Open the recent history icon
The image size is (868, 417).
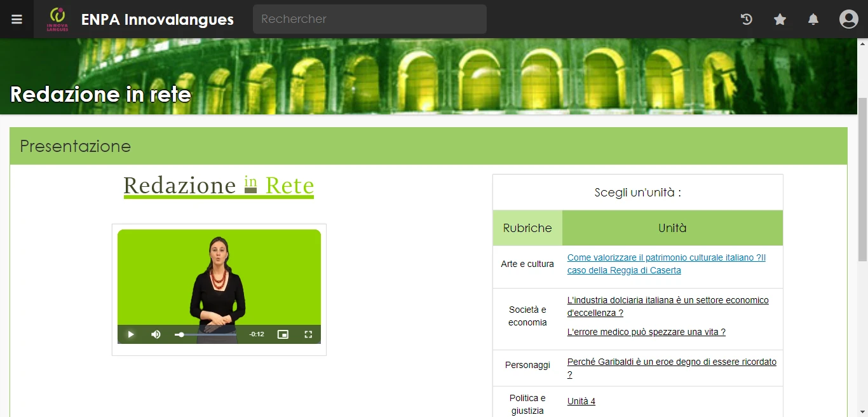[x=747, y=19]
